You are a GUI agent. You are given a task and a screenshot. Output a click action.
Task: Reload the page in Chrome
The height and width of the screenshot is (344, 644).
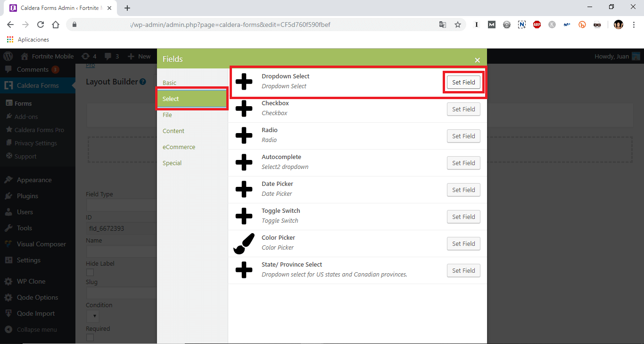pyautogui.click(x=41, y=25)
